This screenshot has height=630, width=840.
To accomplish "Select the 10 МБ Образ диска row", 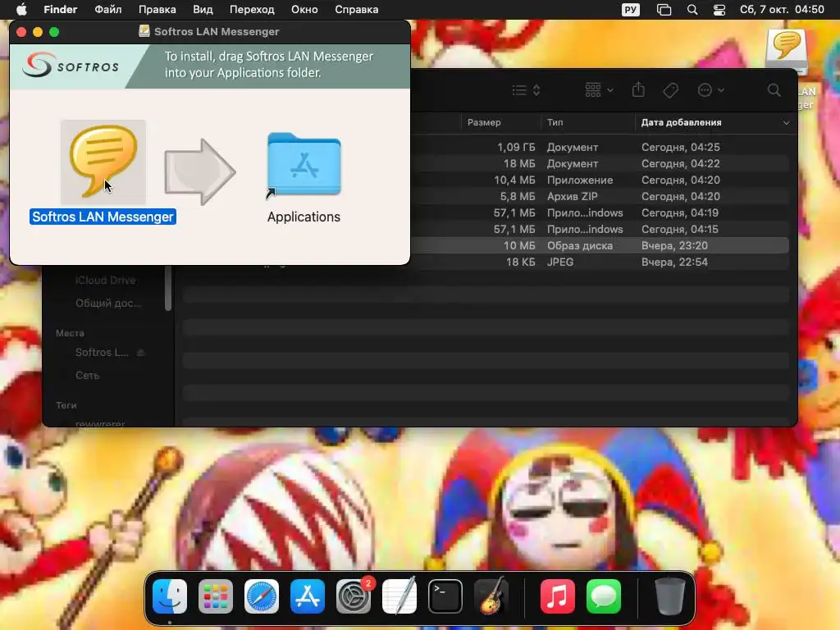I will tap(600, 245).
